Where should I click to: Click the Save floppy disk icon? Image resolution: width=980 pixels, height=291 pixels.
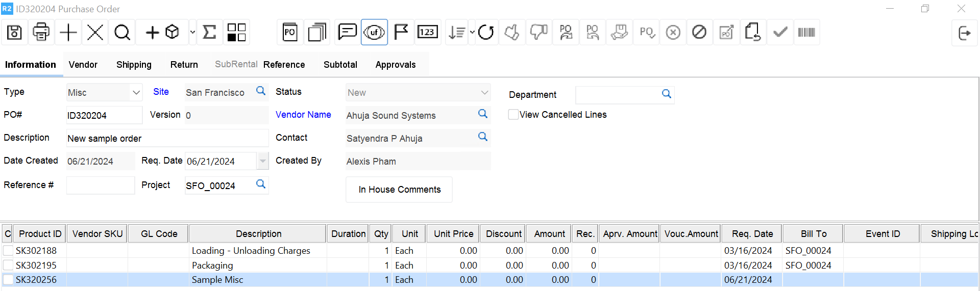(14, 33)
